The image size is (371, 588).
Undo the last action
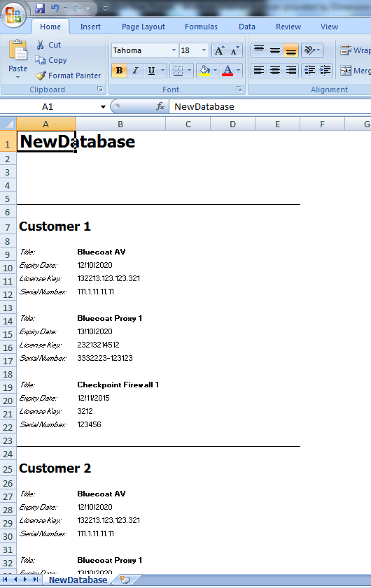coord(55,8)
